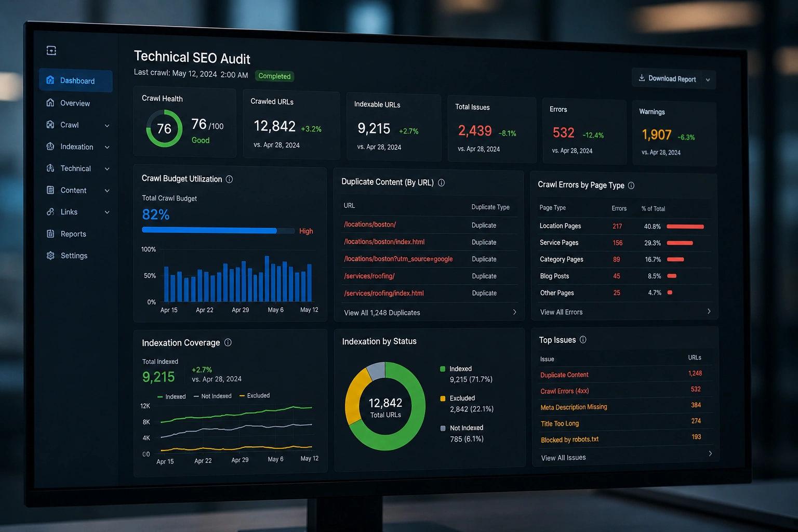
Task: Open info icon beside Crawl Errors by Page Type
Action: (x=631, y=185)
